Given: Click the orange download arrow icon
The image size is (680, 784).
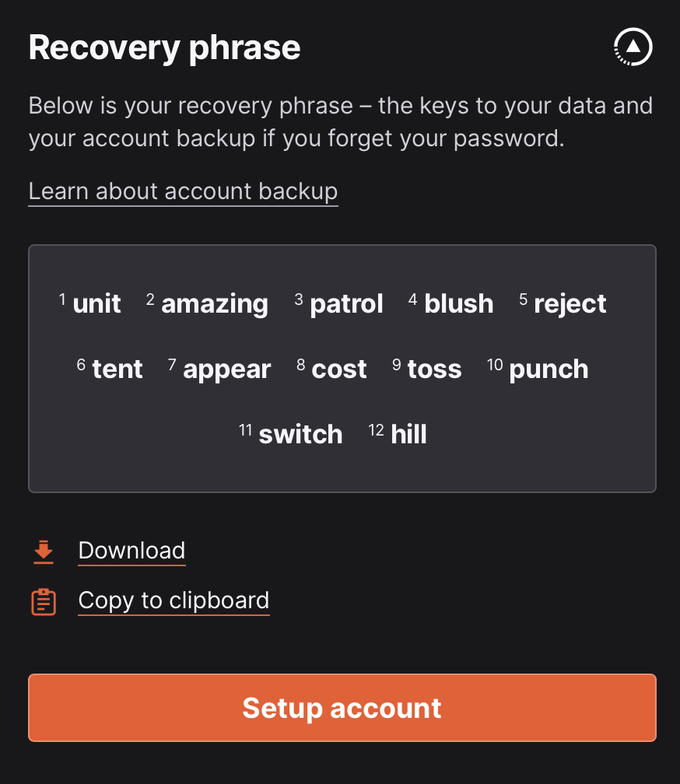Looking at the screenshot, I should coord(44,551).
